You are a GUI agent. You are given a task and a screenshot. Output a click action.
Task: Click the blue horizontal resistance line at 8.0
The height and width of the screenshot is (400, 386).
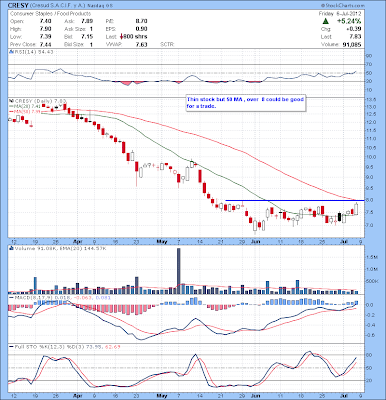[295, 200]
